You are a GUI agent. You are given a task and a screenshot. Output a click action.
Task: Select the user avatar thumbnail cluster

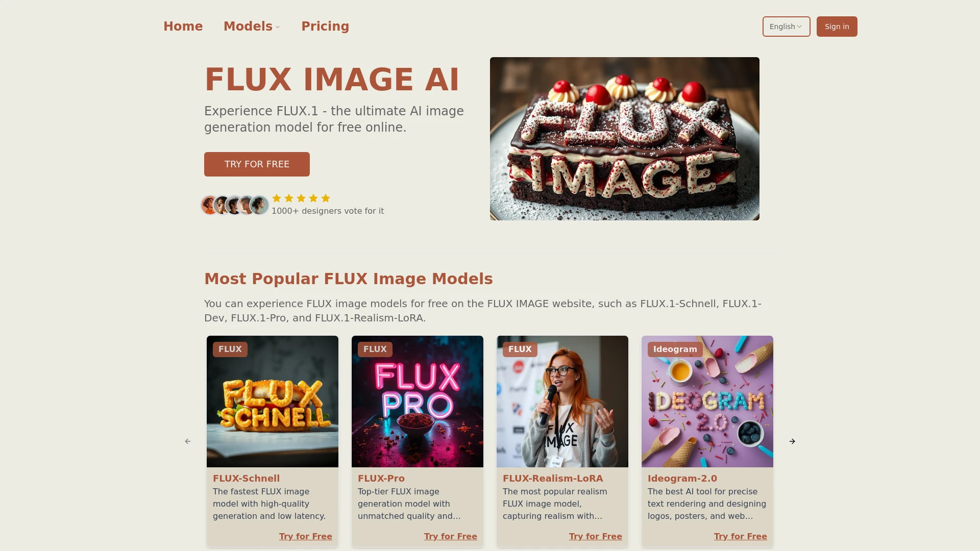[x=234, y=205]
